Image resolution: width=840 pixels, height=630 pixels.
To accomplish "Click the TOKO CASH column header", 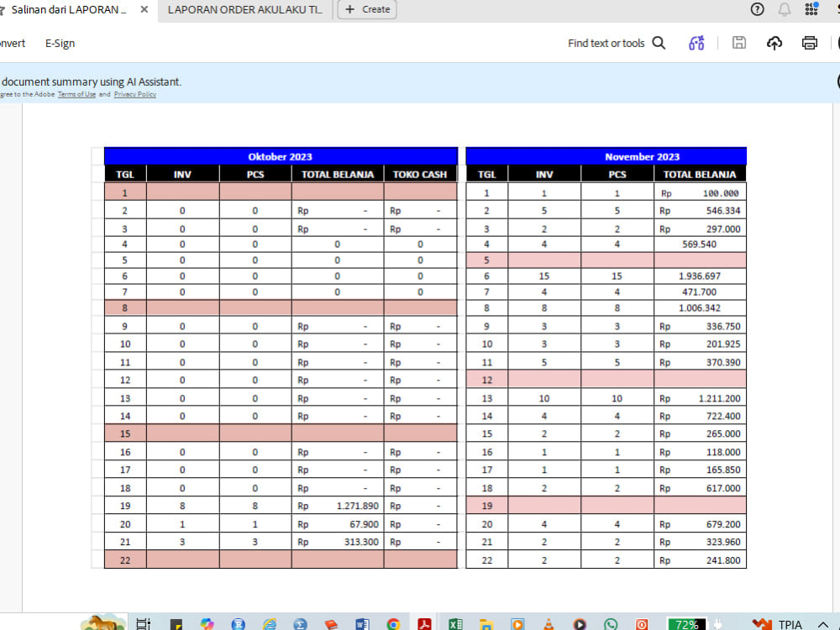I will [x=420, y=174].
